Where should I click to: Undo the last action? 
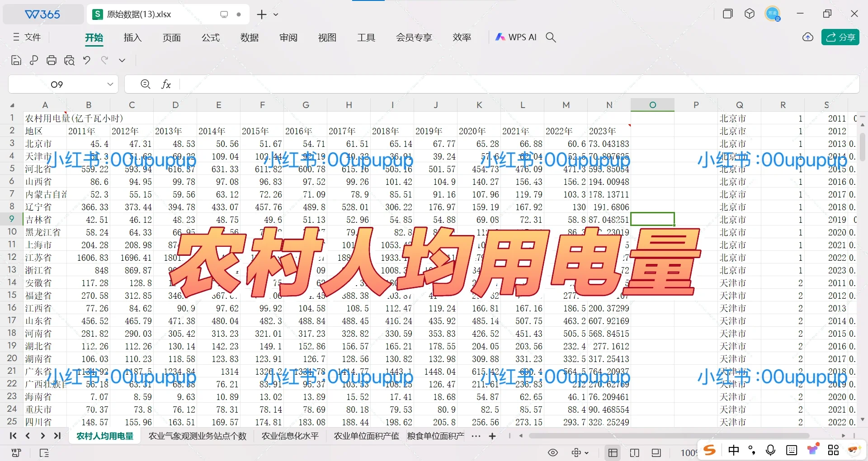tap(87, 60)
